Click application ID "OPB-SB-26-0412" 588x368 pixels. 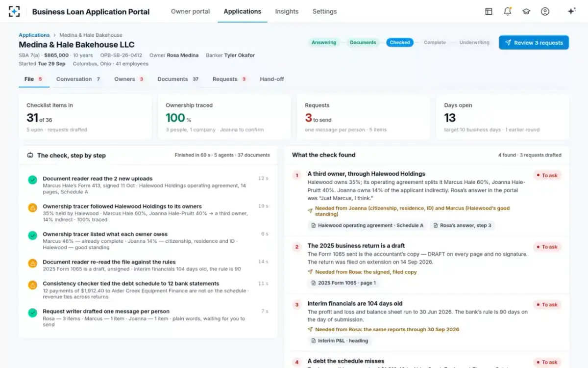point(121,55)
